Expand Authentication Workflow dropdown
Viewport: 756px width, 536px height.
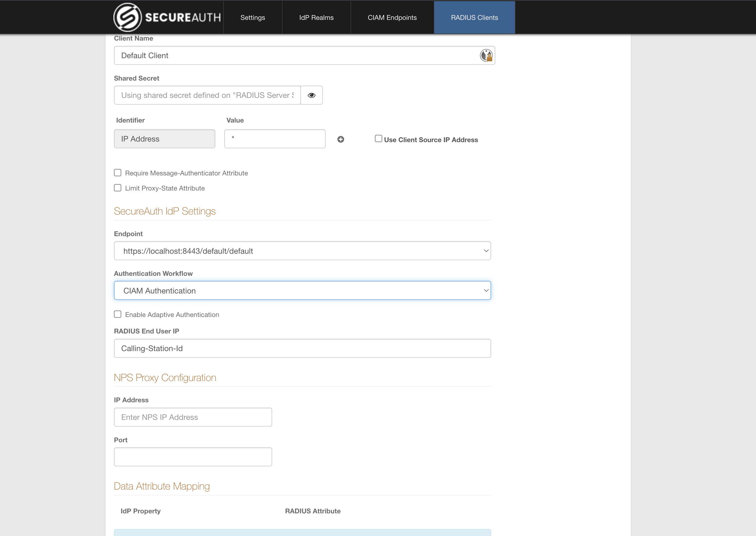[302, 290]
